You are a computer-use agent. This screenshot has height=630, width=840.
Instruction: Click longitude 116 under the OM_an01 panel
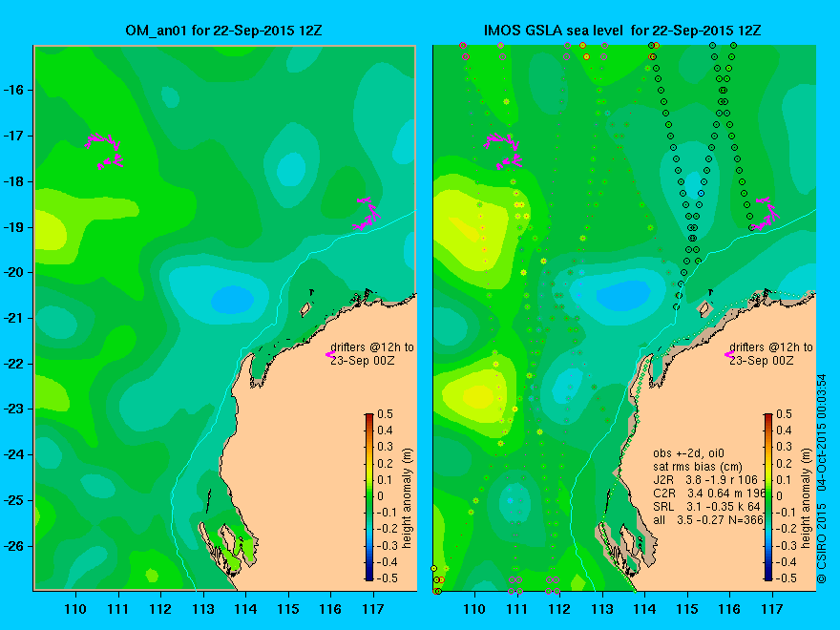click(x=330, y=609)
